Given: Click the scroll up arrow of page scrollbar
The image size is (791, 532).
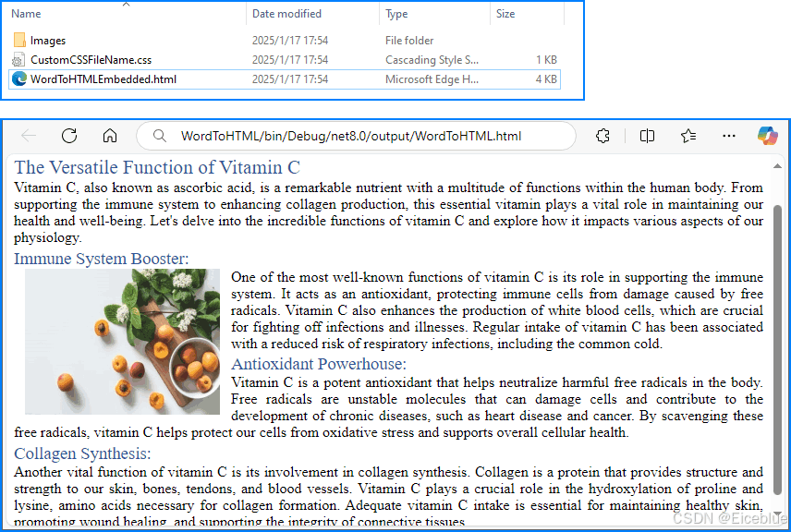Looking at the screenshot, I should tap(777, 166).
